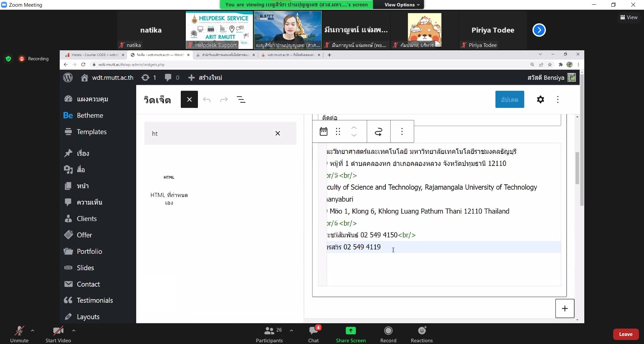Bookmark page with the star icon
Screen dimensions: 644x344
pyautogui.click(x=550, y=65)
